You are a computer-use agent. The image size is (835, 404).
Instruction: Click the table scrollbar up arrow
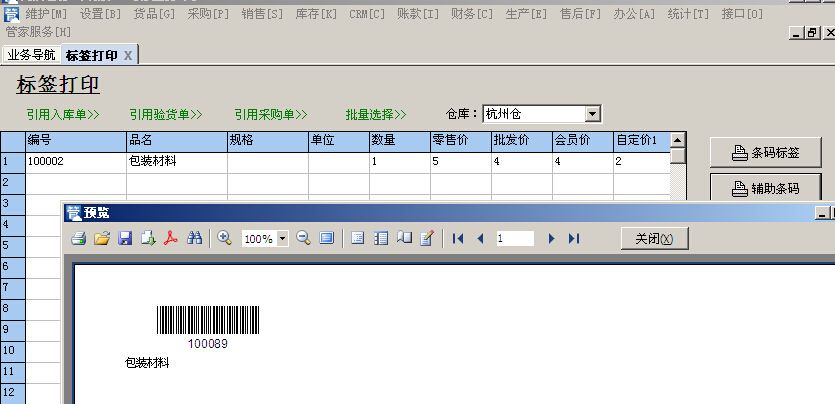[x=677, y=141]
